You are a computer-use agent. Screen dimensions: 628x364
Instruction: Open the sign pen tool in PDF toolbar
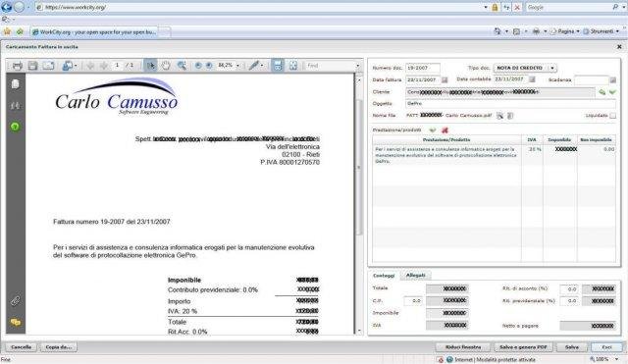[x=254, y=66]
